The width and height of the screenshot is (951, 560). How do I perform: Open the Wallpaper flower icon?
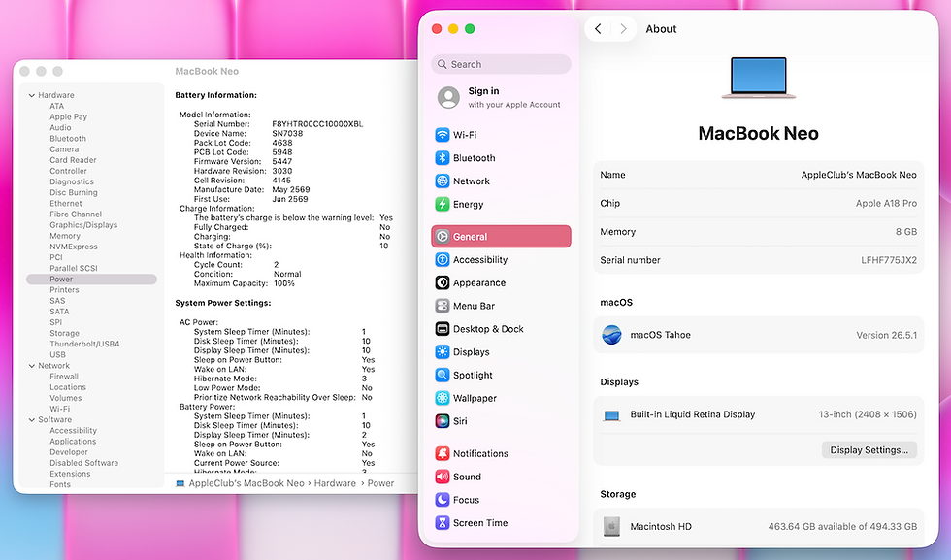[443, 398]
